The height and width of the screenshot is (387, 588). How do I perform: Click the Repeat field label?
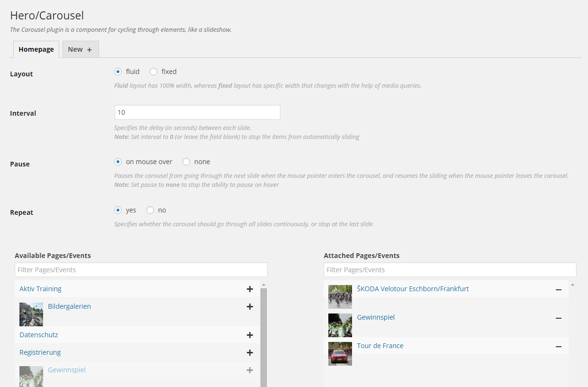point(22,212)
